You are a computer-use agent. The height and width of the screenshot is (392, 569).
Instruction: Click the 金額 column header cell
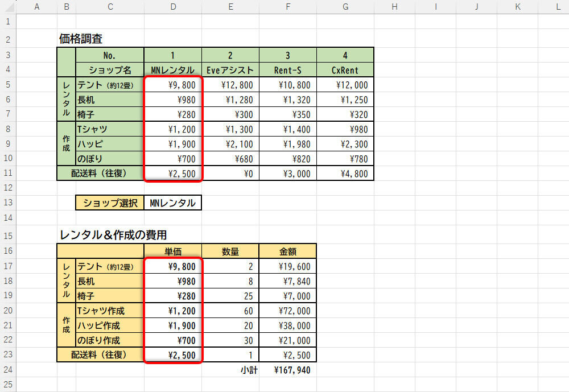coord(287,251)
